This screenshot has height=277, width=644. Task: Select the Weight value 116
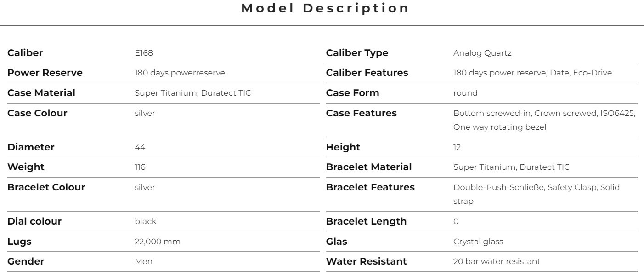click(140, 167)
